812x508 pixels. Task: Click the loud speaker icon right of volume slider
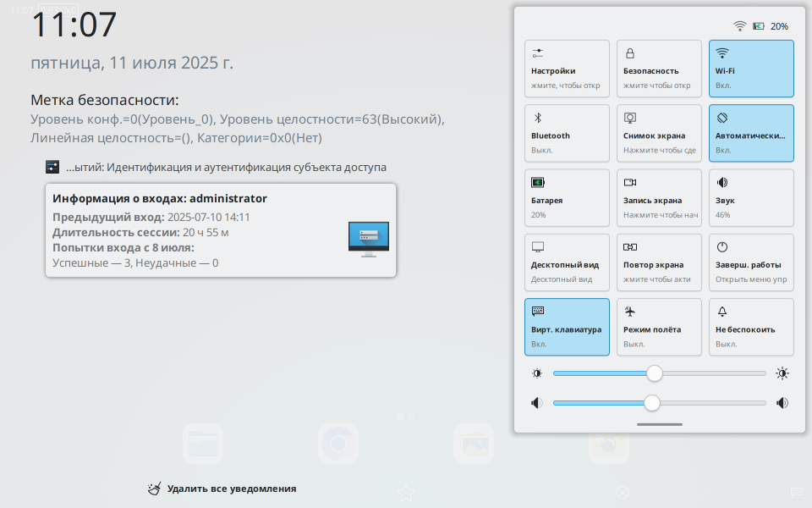coord(782,403)
